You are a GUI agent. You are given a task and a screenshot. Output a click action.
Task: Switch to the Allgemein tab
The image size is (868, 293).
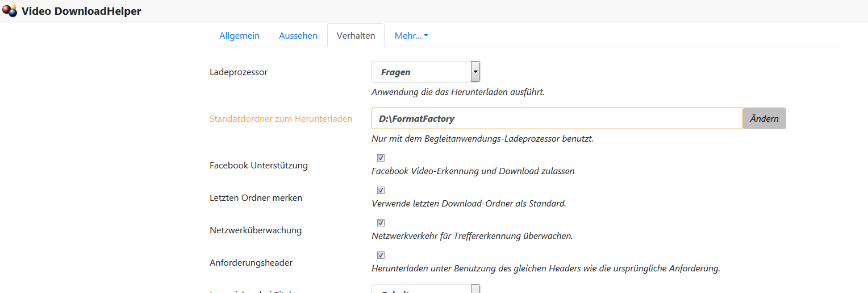(239, 35)
